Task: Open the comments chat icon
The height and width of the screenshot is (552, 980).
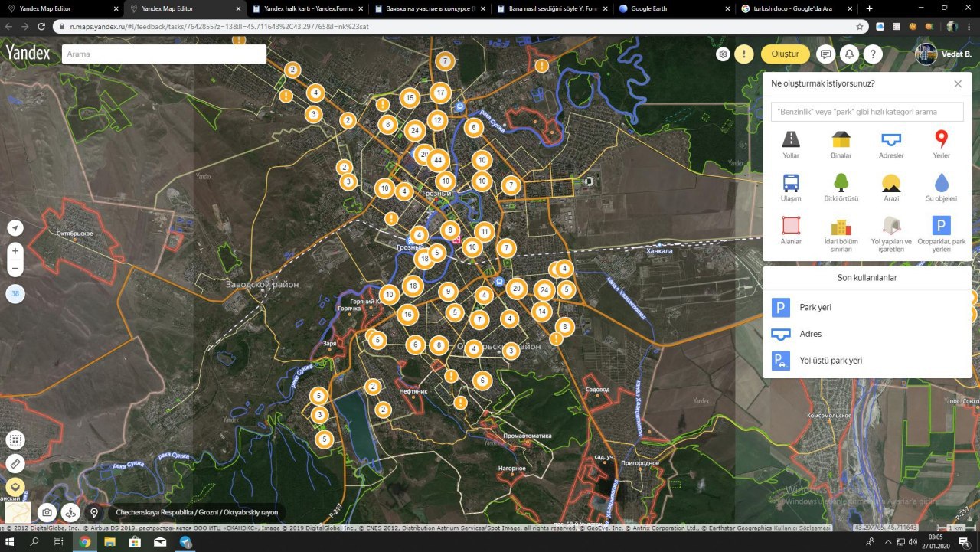Action: coord(825,54)
